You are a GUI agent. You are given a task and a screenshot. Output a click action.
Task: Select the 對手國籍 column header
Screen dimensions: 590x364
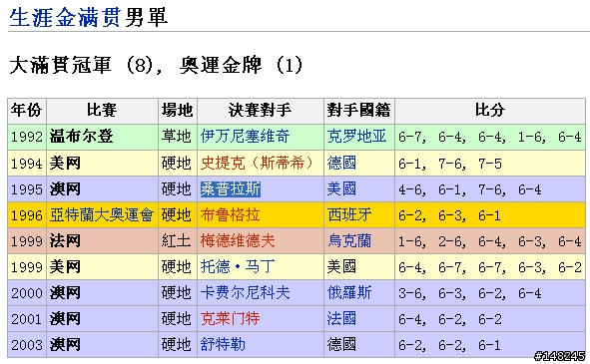pos(358,111)
